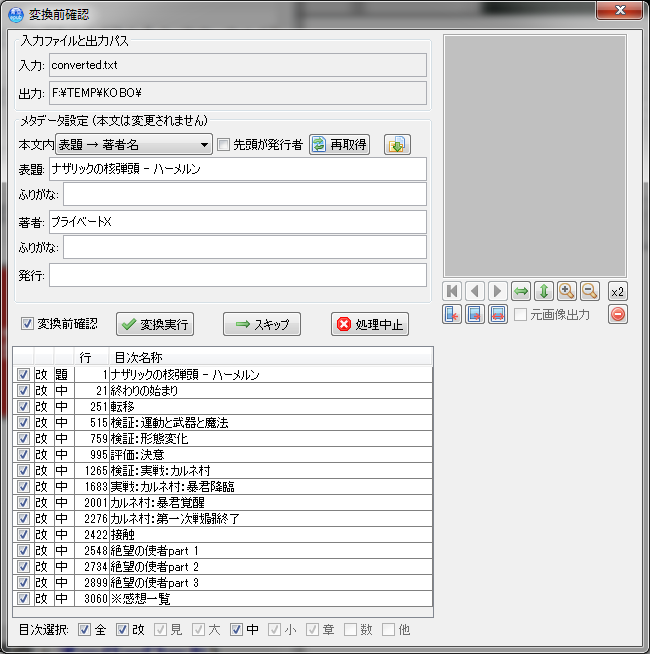Click 再取得 button
The image size is (650, 654).
tap(340, 145)
